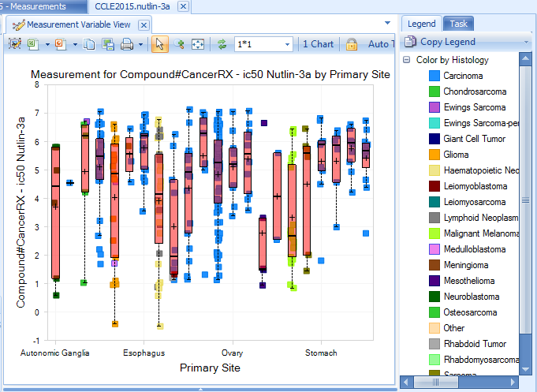Click the Ewings Sarcoma purple color swatch
The image size is (537, 392).
[x=434, y=107]
